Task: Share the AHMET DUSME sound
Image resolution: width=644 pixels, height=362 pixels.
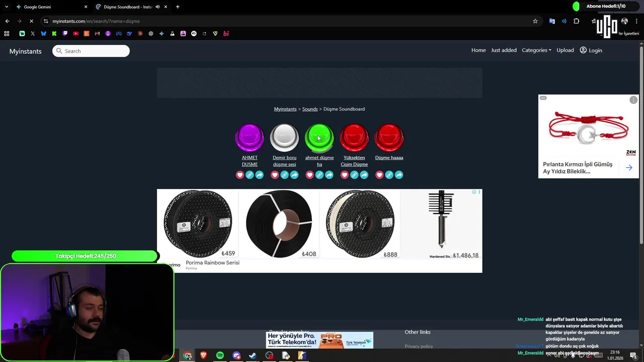Action: tap(259, 175)
